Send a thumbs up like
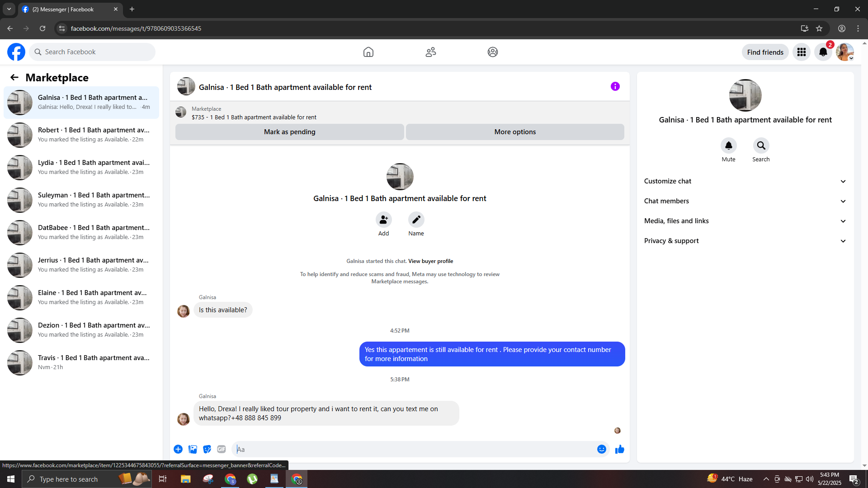 click(x=620, y=449)
